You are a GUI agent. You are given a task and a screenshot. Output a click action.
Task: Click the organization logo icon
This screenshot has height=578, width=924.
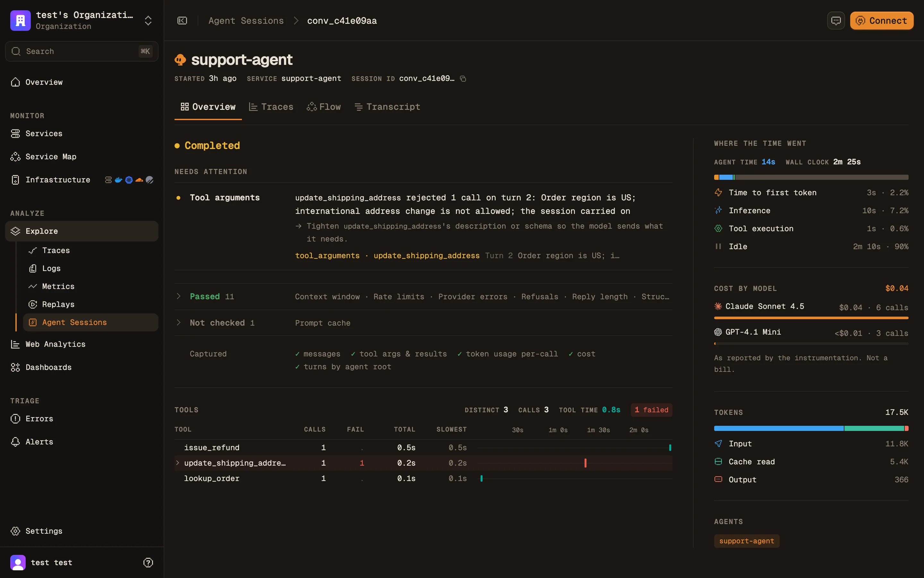tap(20, 20)
